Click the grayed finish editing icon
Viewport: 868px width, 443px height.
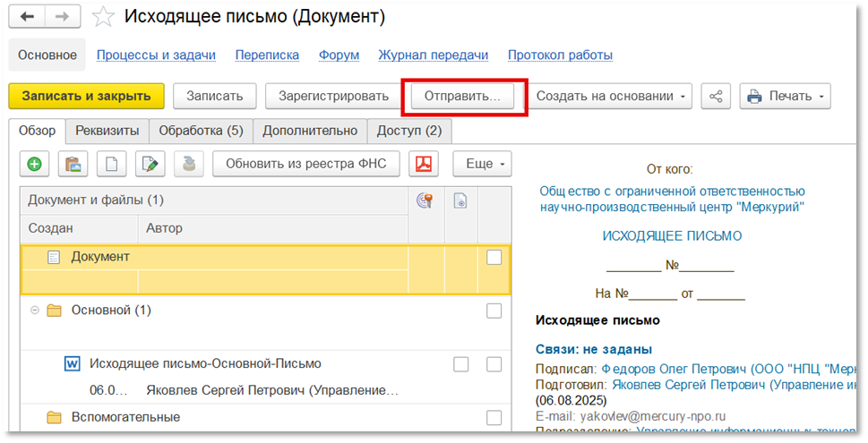[x=189, y=164]
